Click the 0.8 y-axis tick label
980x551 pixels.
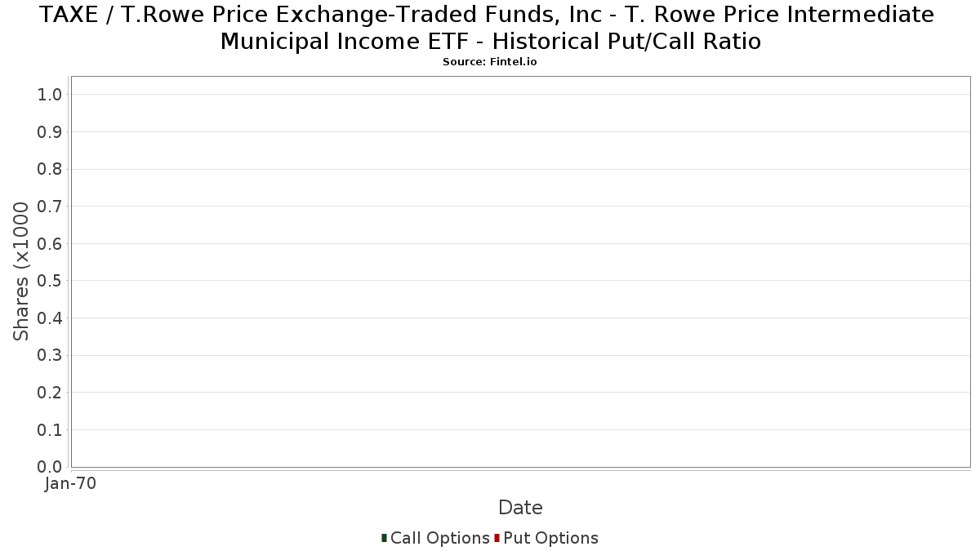click(50, 169)
